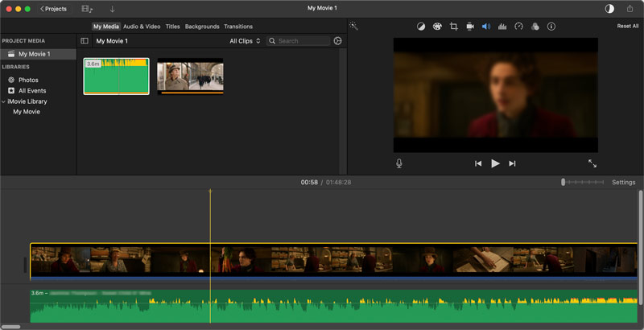Show Clip Information panel
644x330 pixels.
551,27
